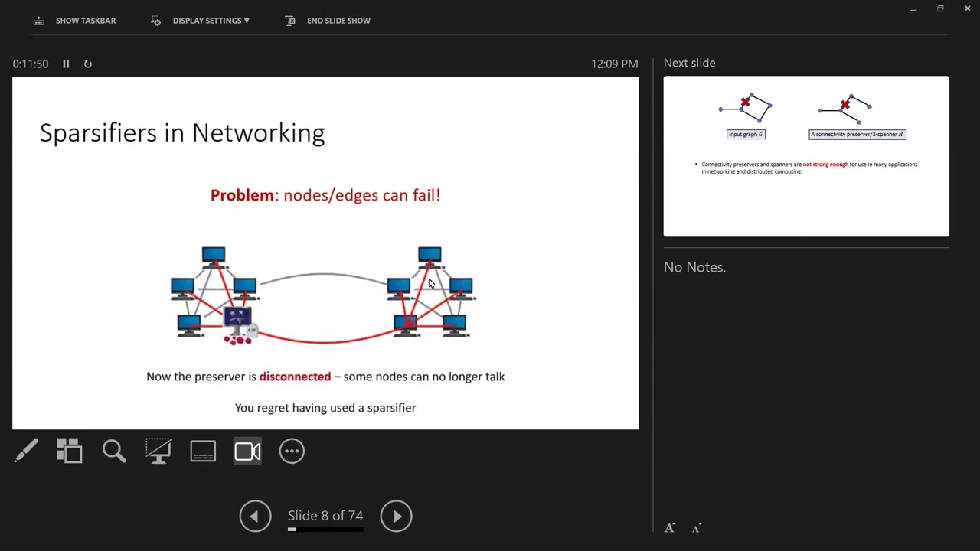980x551 pixels.
Task: Click the Slide 8 of 74 indicator
Action: [325, 516]
